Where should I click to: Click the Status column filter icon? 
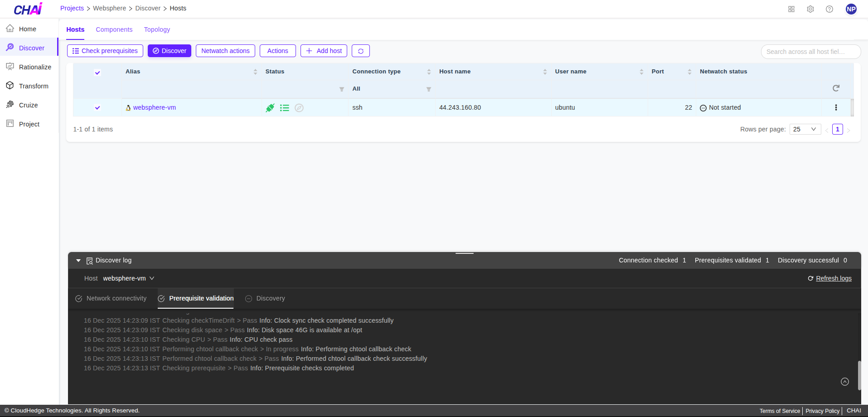point(342,89)
